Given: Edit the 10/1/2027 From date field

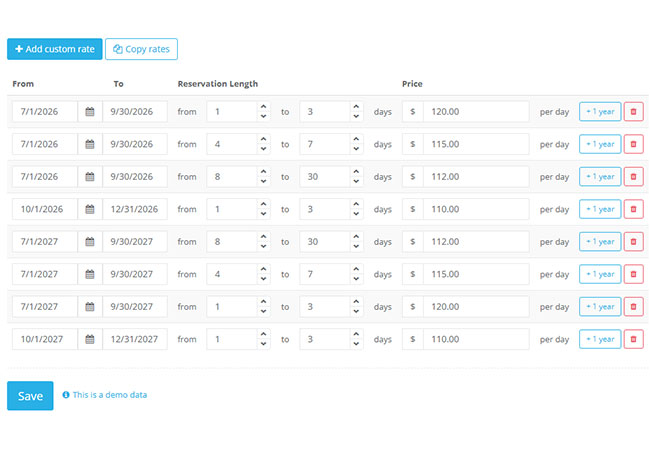Looking at the screenshot, I should (x=45, y=339).
